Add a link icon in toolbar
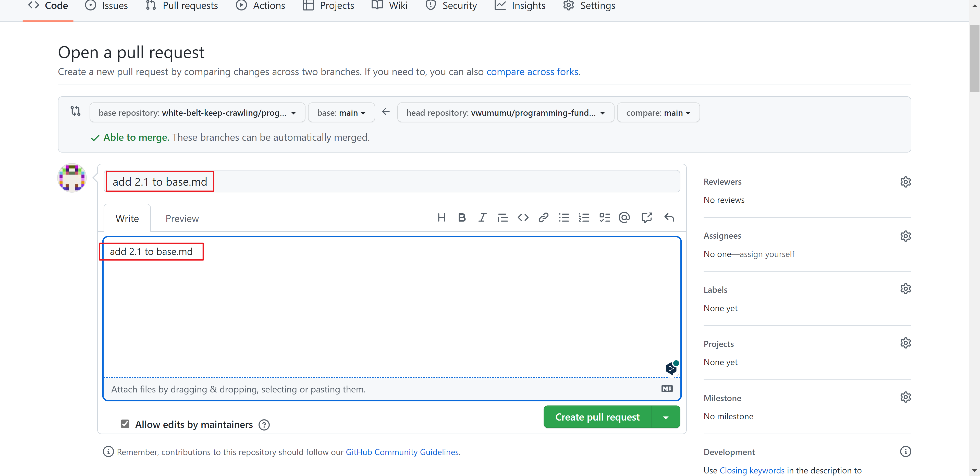 coord(543,217)
